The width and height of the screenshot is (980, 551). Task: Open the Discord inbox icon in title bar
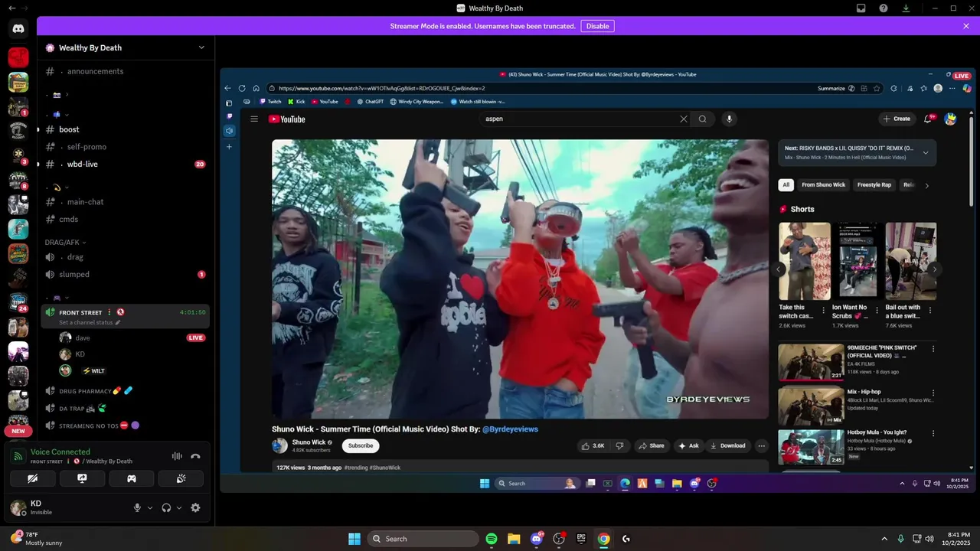click(861, 8)
